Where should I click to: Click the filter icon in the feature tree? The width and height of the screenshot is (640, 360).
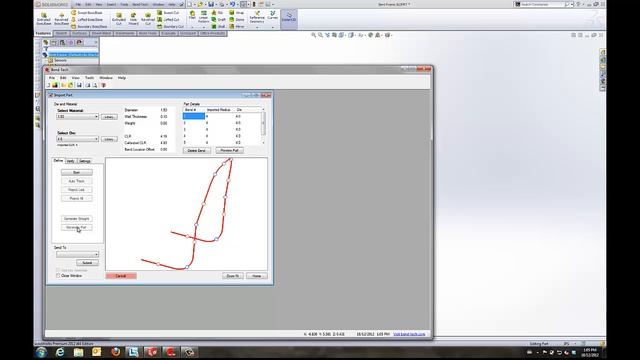(x=45, y=49)
